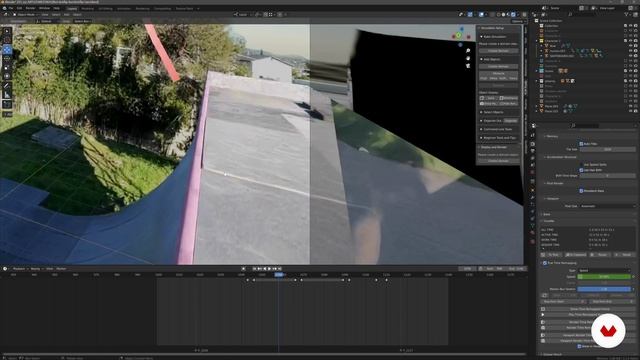Toggle the camera view icon in viewport
640x360 pixels.
(468, 65)
